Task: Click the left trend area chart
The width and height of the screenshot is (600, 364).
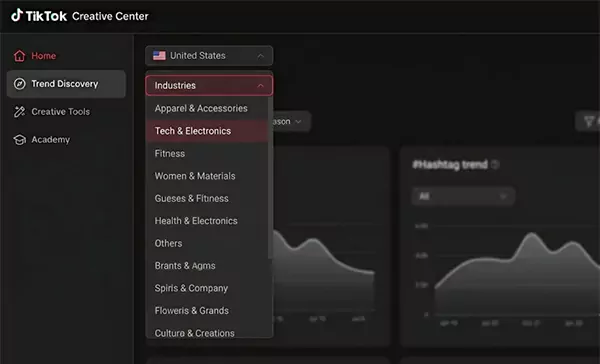Action: 324,272
